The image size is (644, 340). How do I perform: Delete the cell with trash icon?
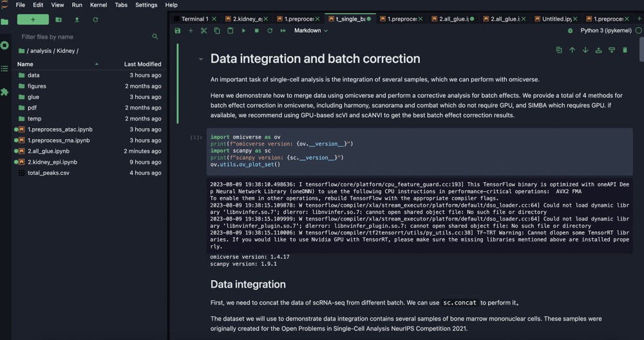(625, 50)
